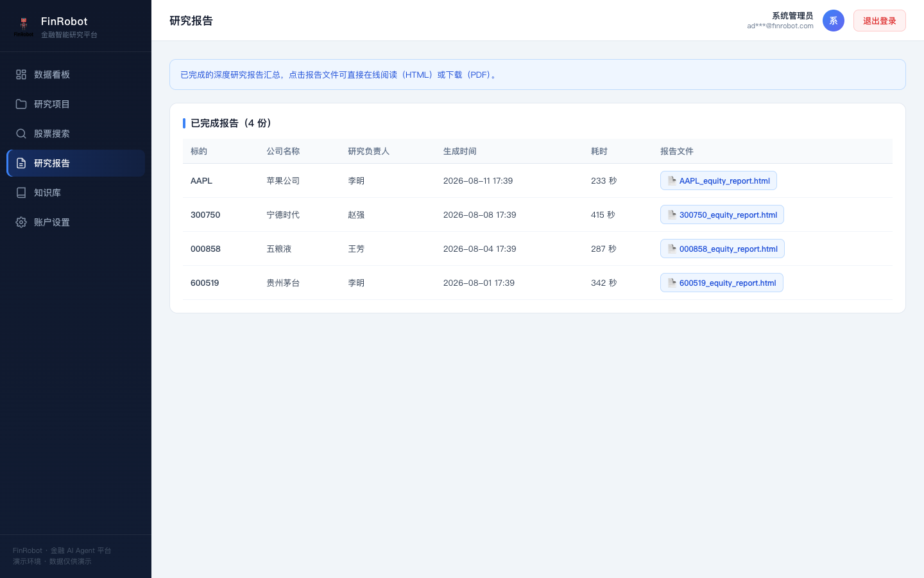
Task: Click the 知识库 book icon
Action: [21, 193]
